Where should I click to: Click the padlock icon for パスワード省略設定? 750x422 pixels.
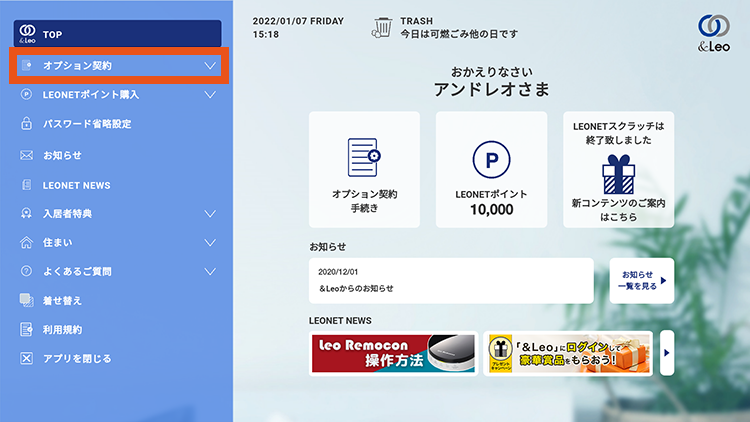pyautogui.click(x=26, y=123)
